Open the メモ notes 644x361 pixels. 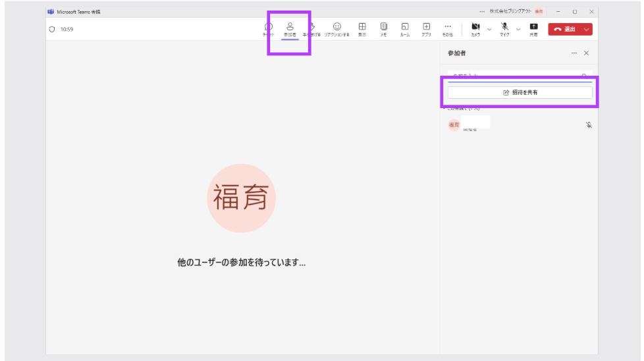point(384,30)
